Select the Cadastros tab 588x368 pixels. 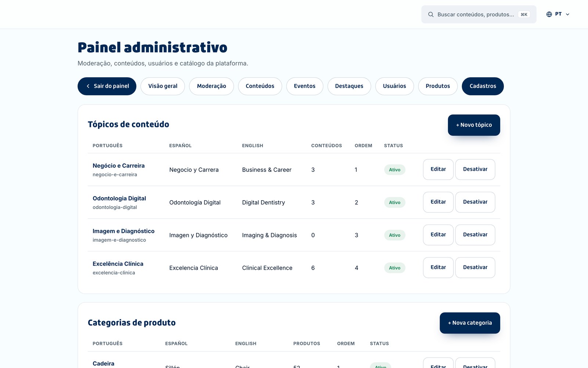(x=483, y=86)
